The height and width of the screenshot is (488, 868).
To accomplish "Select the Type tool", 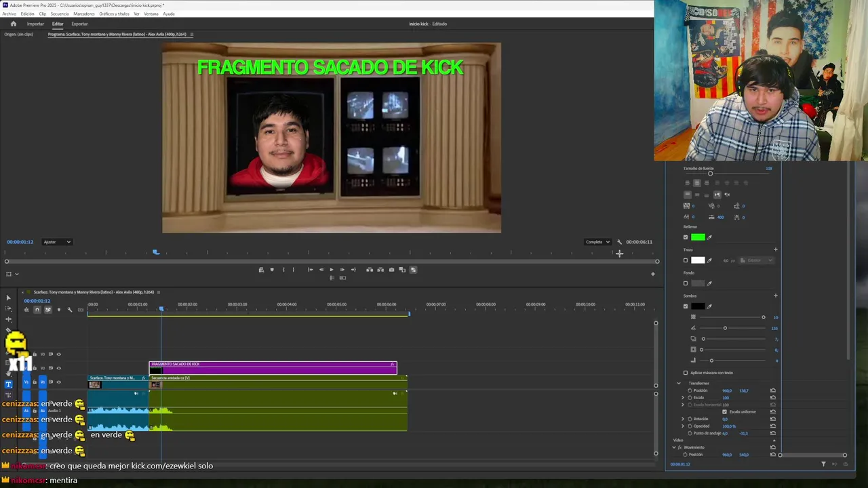I will [x=9, y=384].
